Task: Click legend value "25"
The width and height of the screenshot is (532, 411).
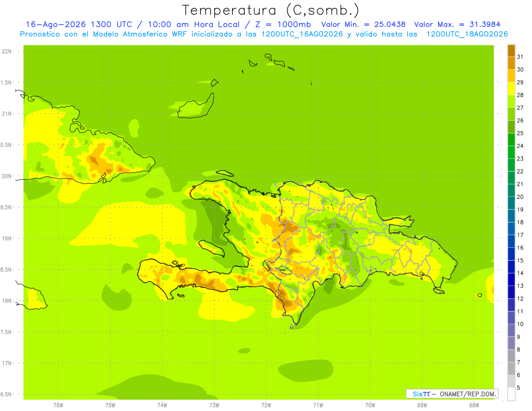Action: 520,133
